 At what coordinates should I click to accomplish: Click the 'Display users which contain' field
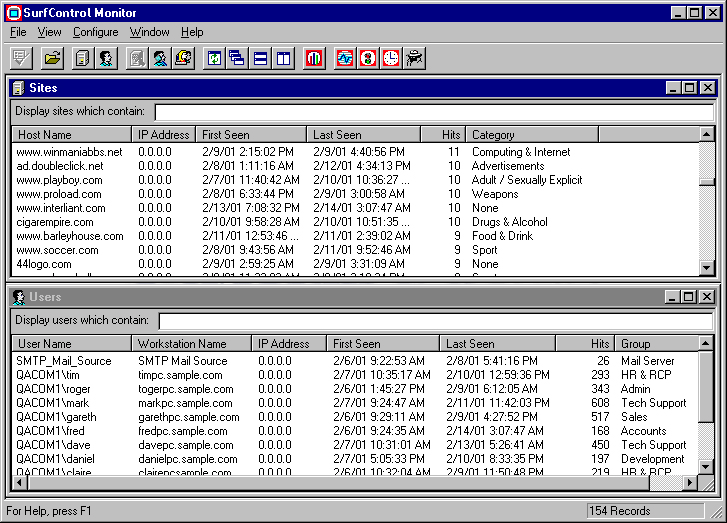coord(436,321)
